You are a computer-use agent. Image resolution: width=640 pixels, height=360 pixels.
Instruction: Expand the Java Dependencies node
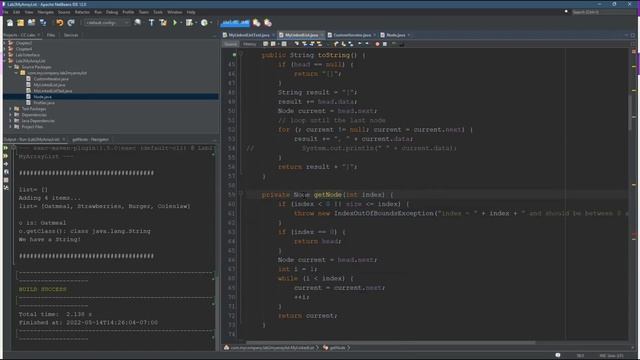coord(10,121)
